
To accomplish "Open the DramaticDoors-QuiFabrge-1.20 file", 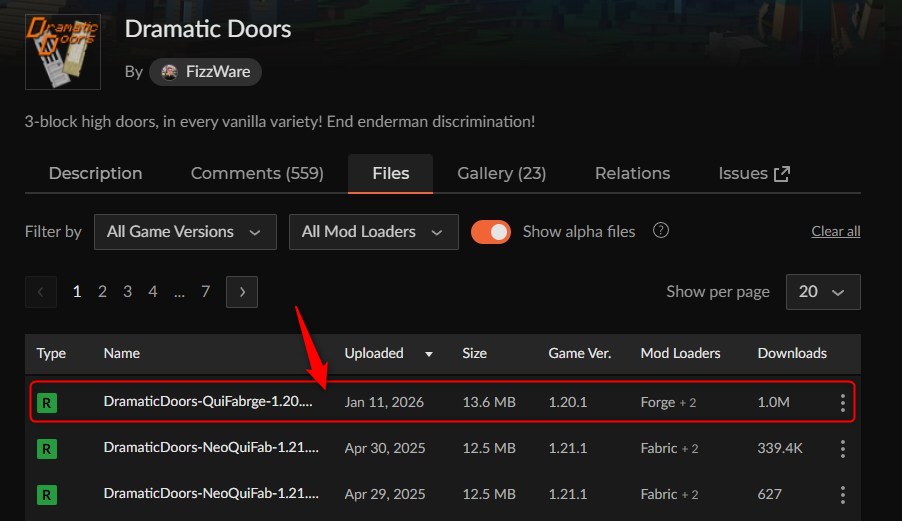I will coord(208,401).
